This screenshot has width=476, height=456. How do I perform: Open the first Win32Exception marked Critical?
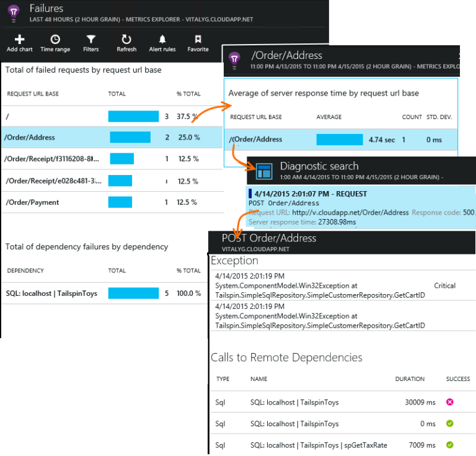tap(343, 285)
